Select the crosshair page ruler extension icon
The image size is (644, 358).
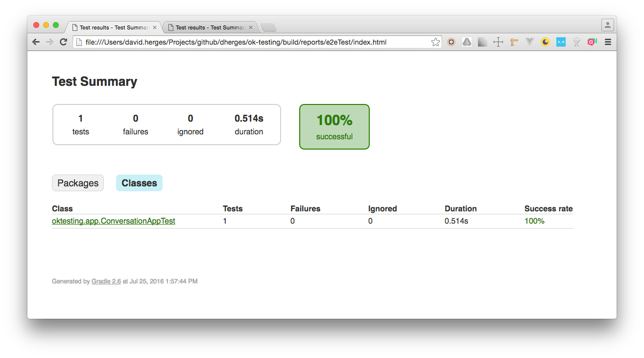pyautogui.click(x=498, y=42)
